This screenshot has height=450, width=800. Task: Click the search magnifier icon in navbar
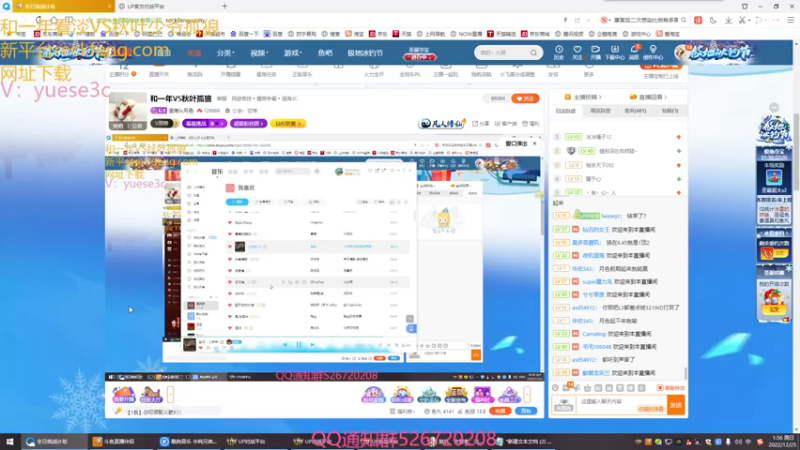pyautogui.click(x=533, y=53)
